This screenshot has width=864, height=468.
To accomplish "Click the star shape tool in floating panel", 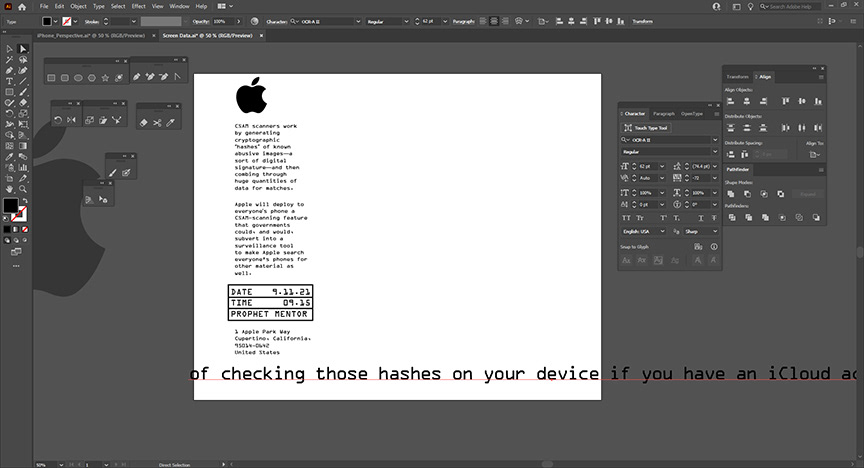I will pos(105,78).
